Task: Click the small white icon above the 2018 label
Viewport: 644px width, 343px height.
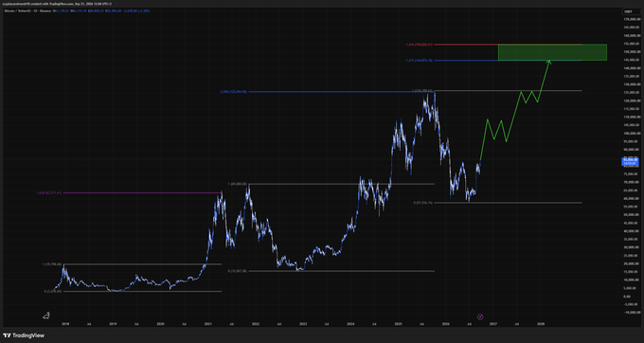Action: pos(46,316)
